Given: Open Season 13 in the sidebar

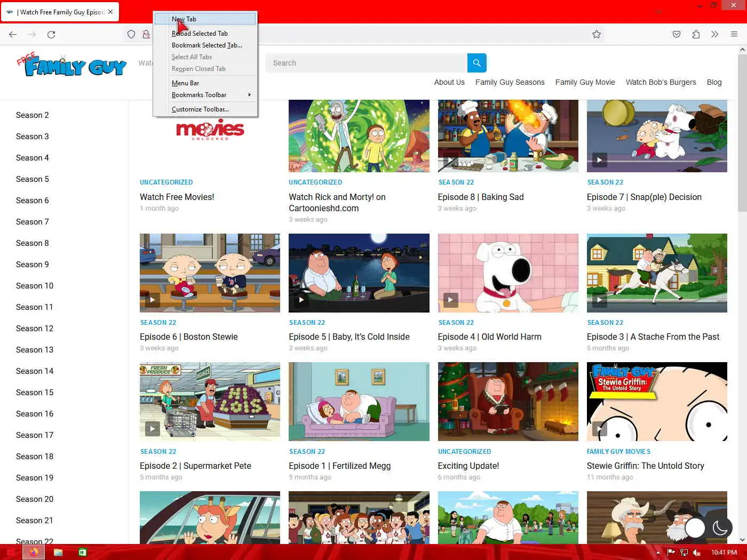Looking at the screenshot, I should coord(35,350).
